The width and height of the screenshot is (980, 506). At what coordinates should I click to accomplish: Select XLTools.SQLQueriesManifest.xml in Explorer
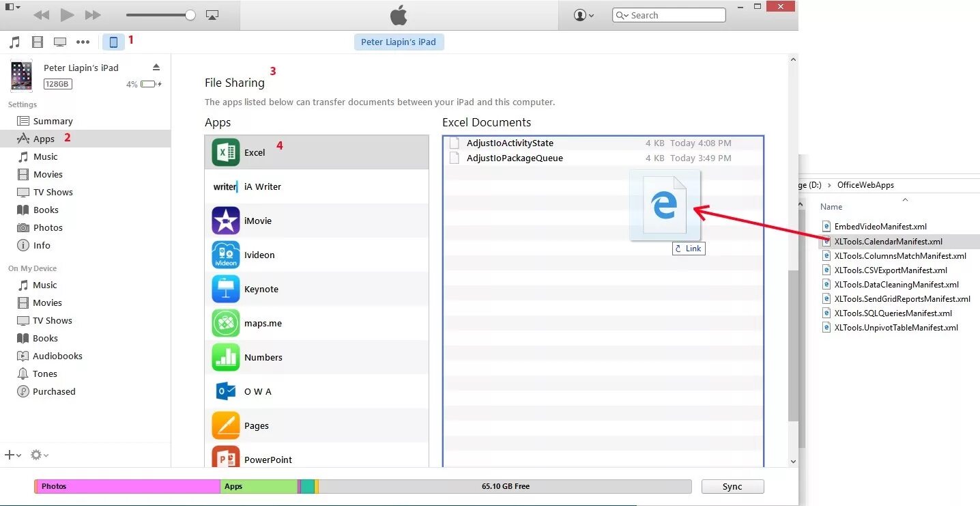[x=893, y=313]
